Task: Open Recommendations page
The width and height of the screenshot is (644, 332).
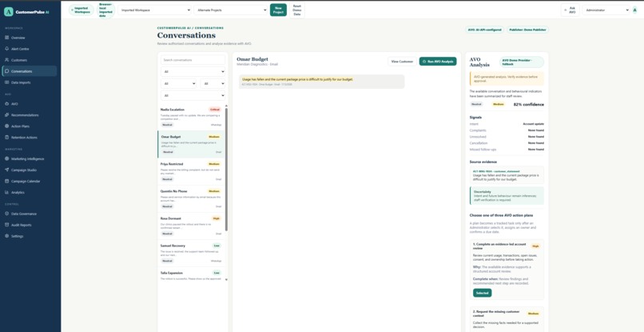Action: click(28, 115)
